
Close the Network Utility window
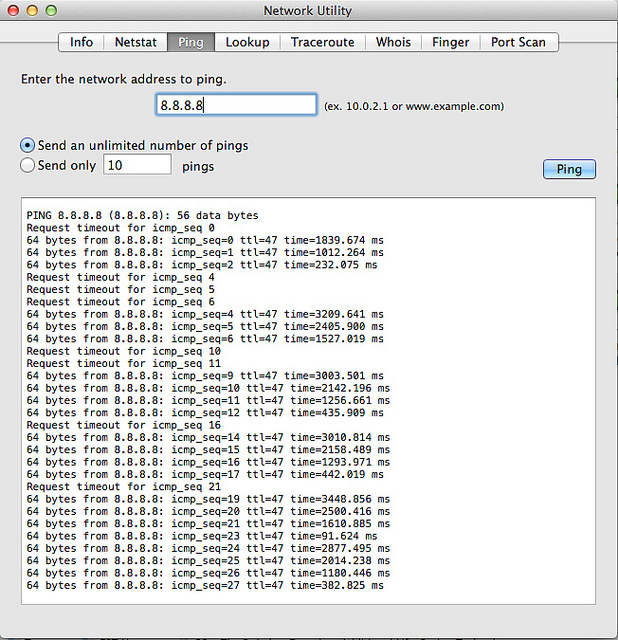13,10
